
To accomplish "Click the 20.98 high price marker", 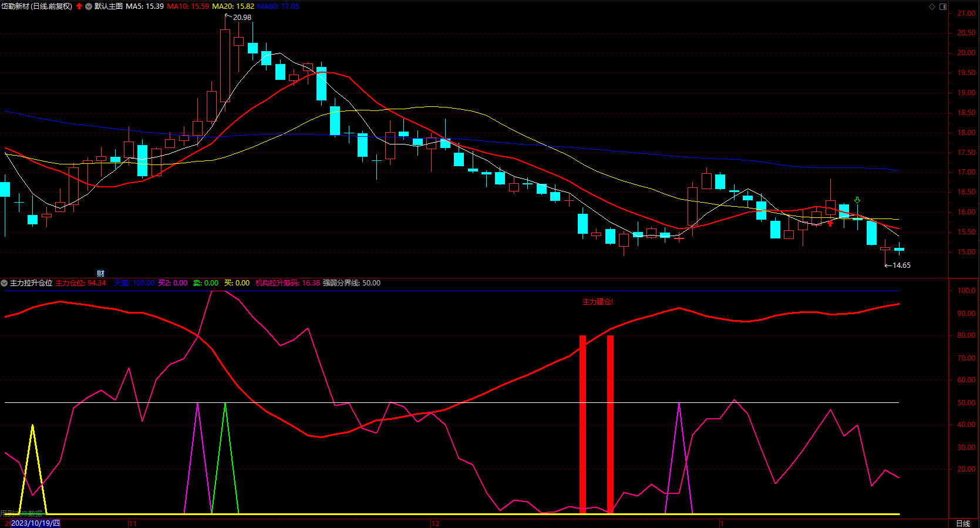I will pos(241,18).
